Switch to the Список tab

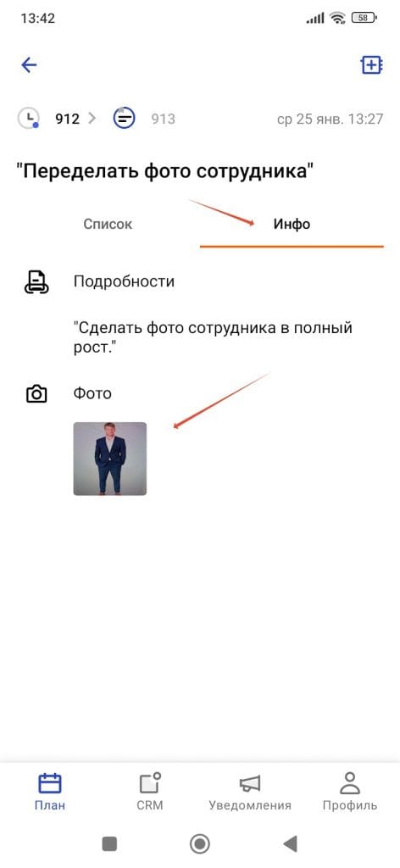pyautogui.click(x=108, y=224)
